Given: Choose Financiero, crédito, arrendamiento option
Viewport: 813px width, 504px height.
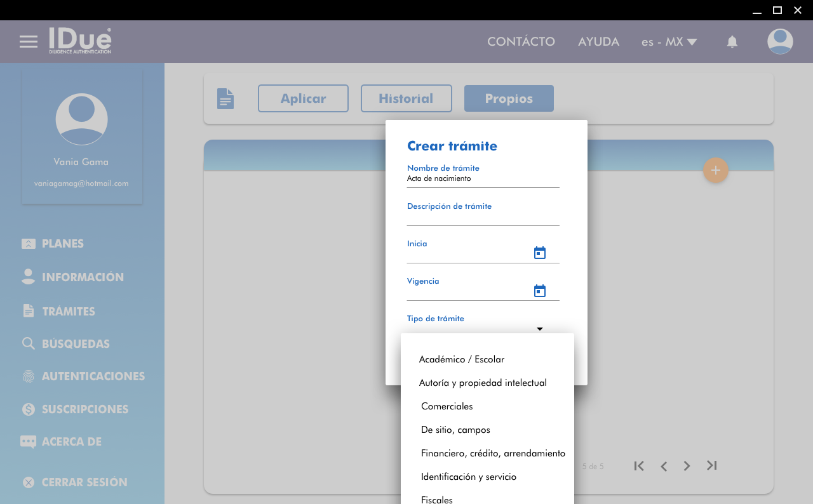Looking at the screenshot, I should (x=493, y=453).
